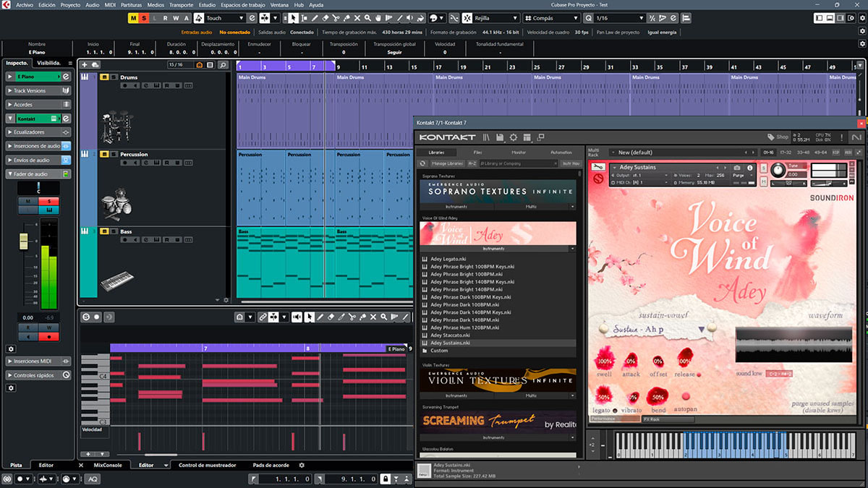This screenshot has height=488, width=868.
Task: Select the Play speaker tool
Action: click(411, 17)
